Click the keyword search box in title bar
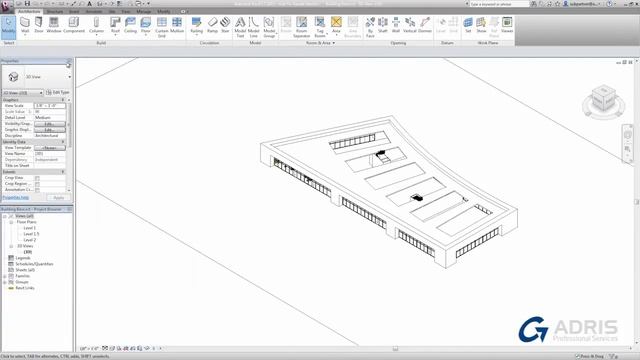The width and height of the screenshot is (640, 360). click(499, 4)
